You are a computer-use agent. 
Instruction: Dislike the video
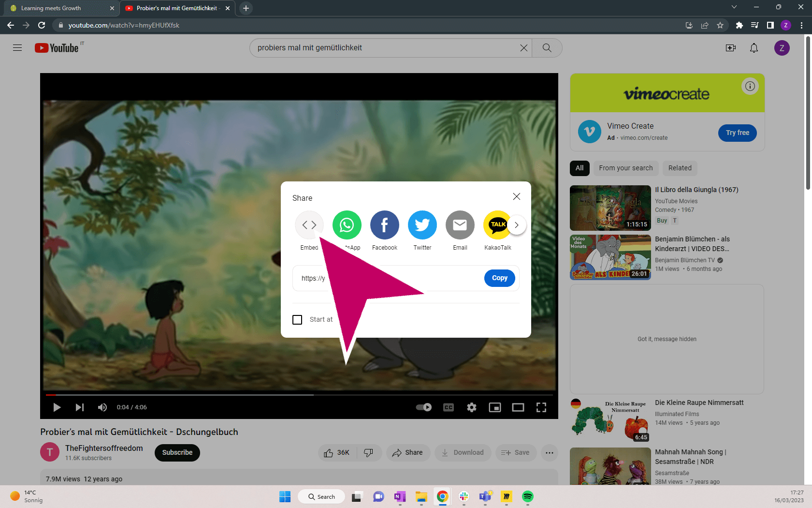(x=369, y=452)
